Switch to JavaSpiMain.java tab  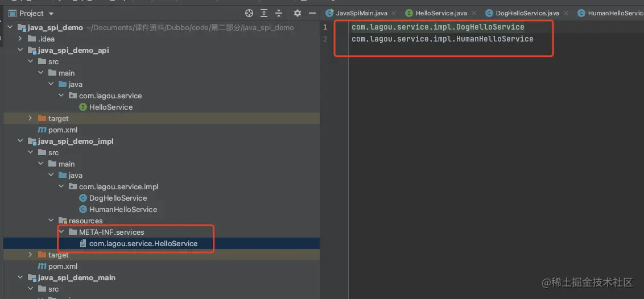[361, 13]
